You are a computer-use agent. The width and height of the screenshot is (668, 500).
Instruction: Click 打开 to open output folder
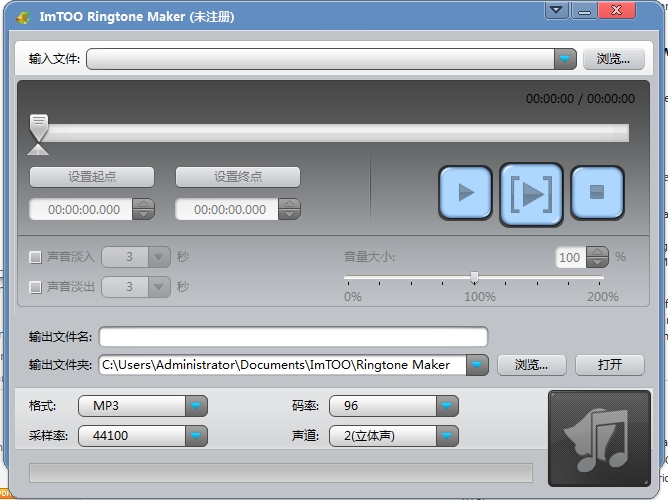(x=610, y=365)
